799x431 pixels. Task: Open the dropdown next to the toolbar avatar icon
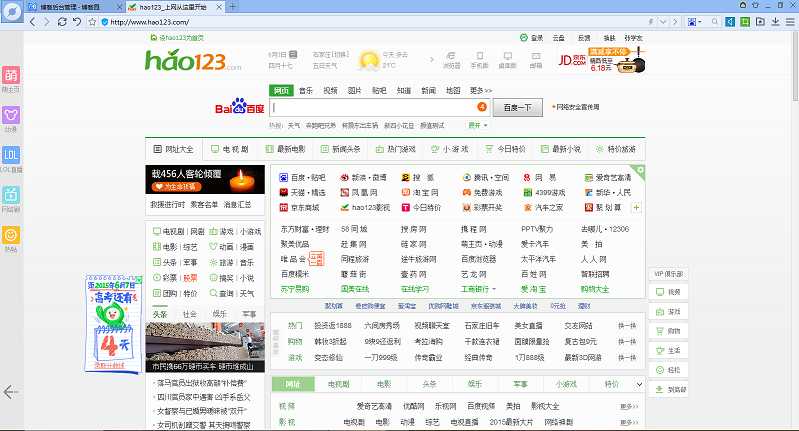pyautogui.click(x=700, y=22)
